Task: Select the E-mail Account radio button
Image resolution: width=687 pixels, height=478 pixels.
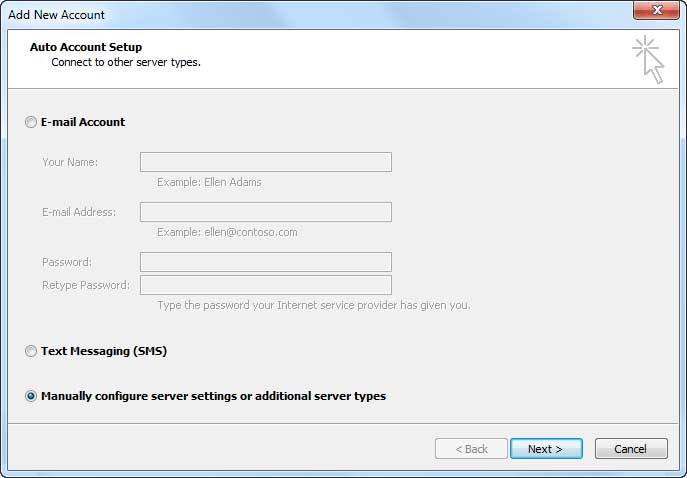Action: (x=31, y=122)
